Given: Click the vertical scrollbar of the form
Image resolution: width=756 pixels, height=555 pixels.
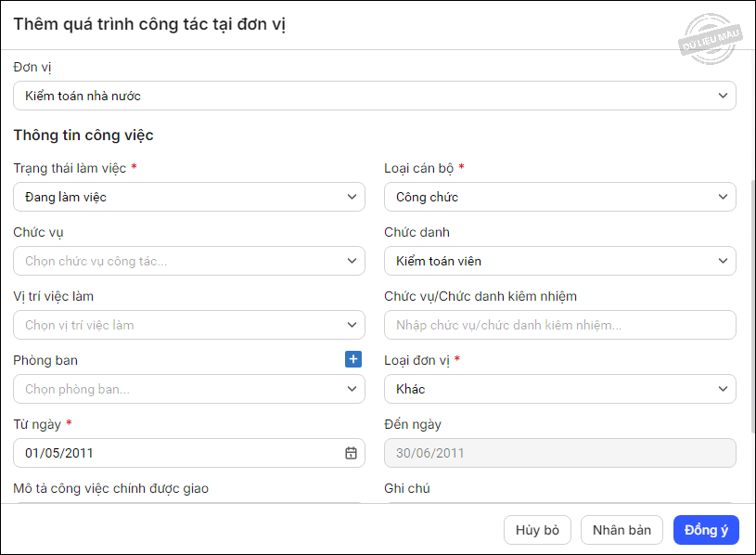Looking at the screenshot, I should (x=751, y=306).
